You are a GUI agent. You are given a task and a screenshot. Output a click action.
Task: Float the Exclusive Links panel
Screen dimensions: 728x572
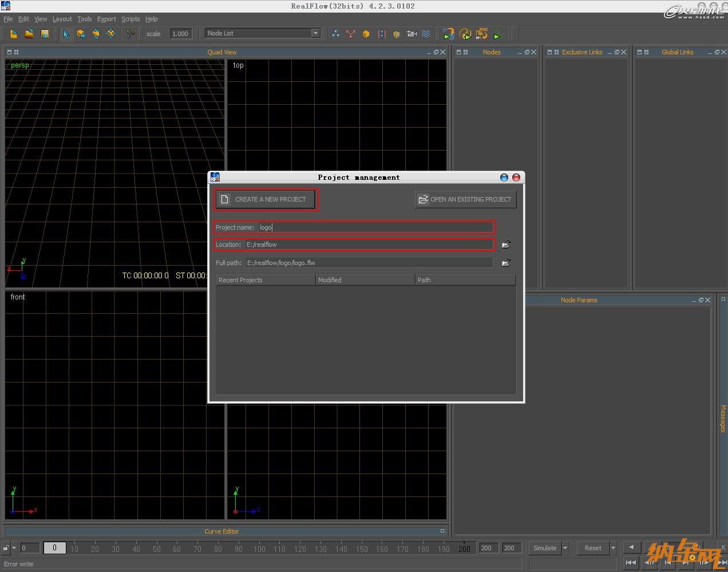[617, 52]
